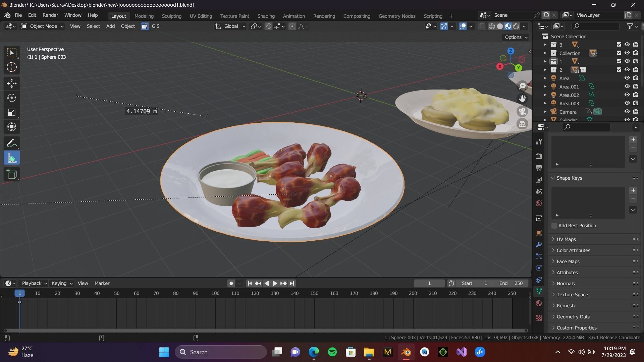The height and width of the screenshot is (362, 644).
Task: Click the viewport Options button
Action: click(516, 37)
